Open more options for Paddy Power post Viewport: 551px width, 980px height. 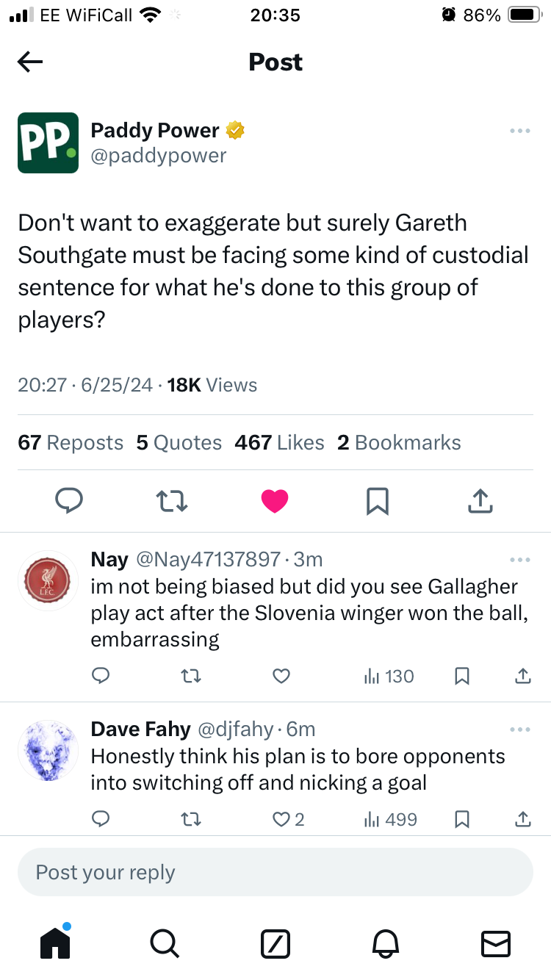[x=519, y=131]
